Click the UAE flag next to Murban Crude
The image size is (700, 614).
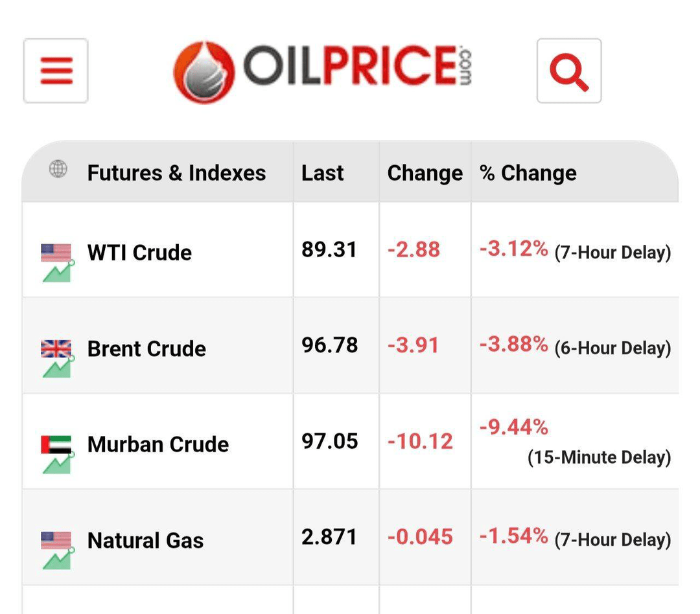point(56,444)
